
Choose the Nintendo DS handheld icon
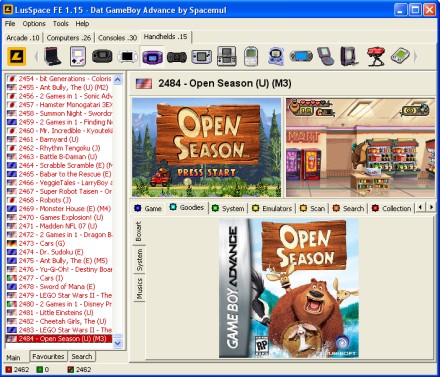coord(227,56)
